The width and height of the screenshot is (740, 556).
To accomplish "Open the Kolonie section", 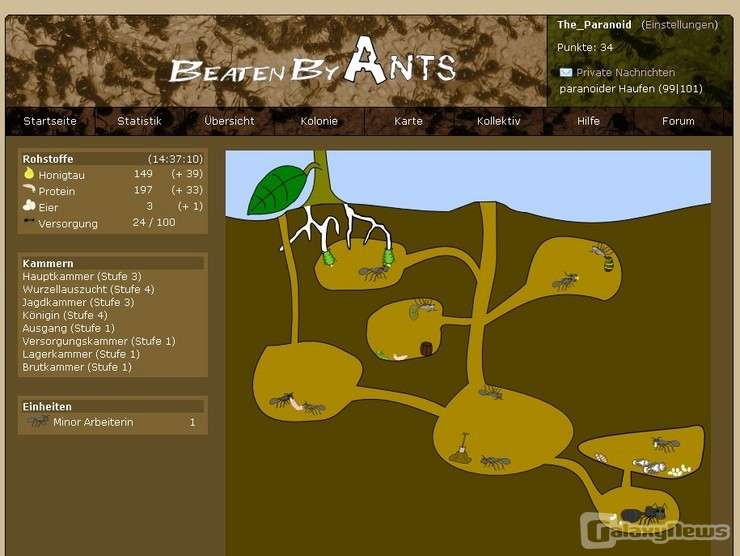I will tap(319, 121).
